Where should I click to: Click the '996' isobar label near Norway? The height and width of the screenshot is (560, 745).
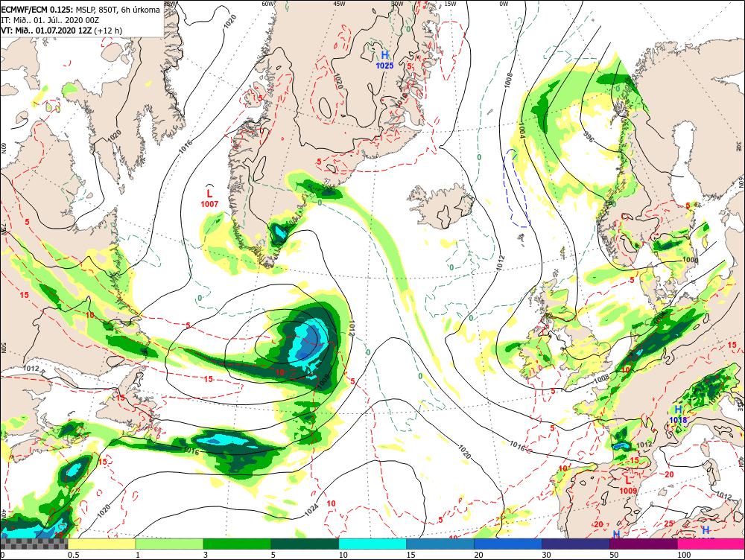(x=589, y=137)
